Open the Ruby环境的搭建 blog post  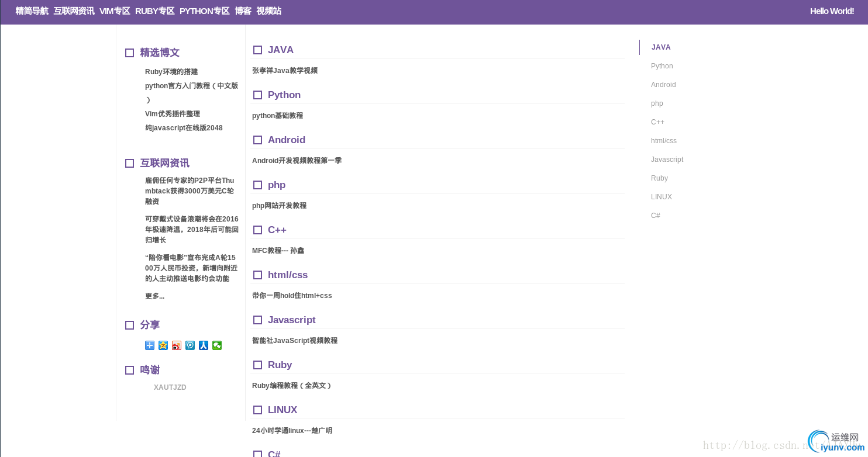click(171, 72)
